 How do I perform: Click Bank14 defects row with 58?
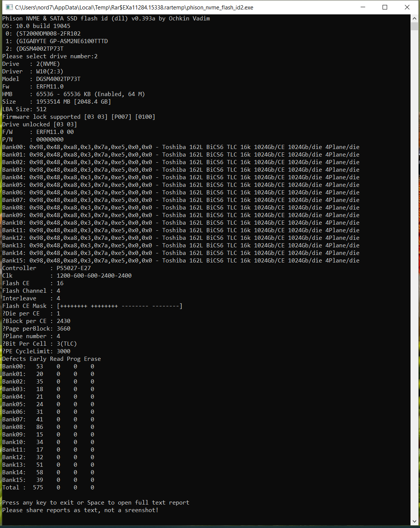tap(48, 472)
